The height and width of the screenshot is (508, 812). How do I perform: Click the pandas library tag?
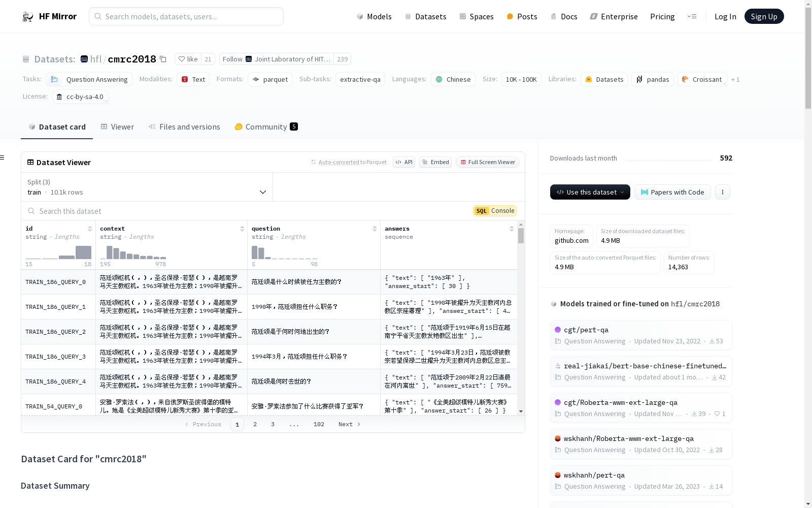tap(653, 79)
